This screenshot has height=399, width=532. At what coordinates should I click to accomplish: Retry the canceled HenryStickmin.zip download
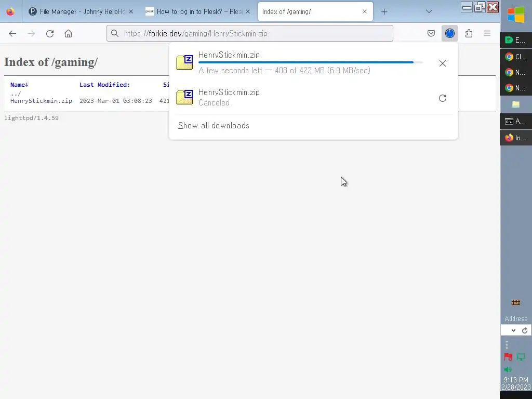click(443, 98)
